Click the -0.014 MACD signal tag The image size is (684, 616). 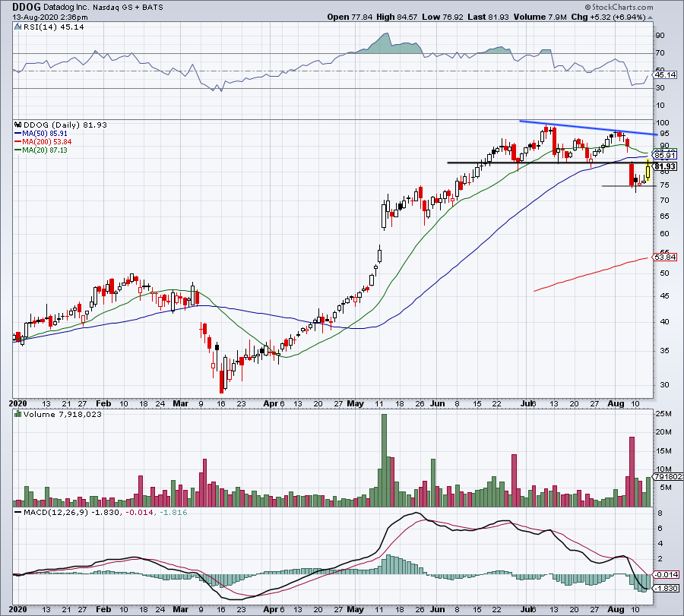pos(666,575)
